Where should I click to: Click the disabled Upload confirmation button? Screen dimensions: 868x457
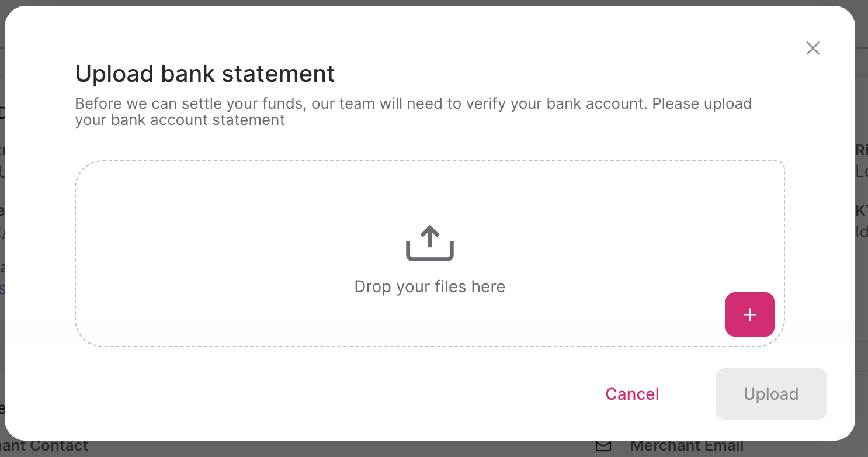coord(771,394)
